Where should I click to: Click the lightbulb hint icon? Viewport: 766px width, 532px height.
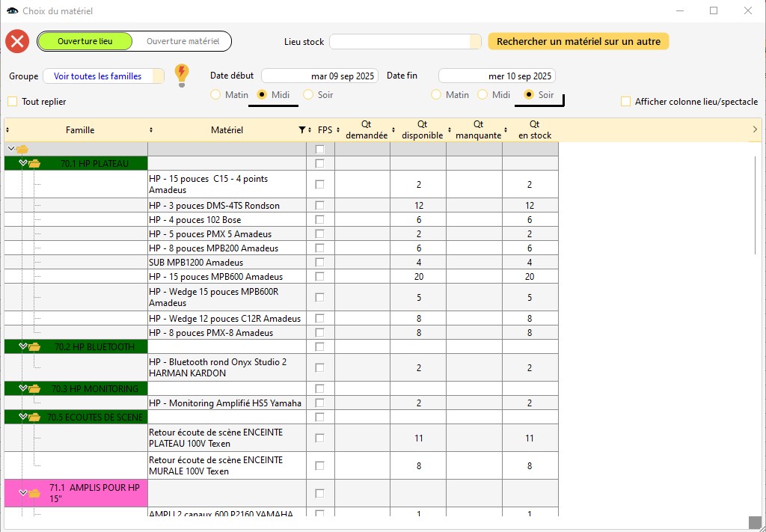coord(181,75)
